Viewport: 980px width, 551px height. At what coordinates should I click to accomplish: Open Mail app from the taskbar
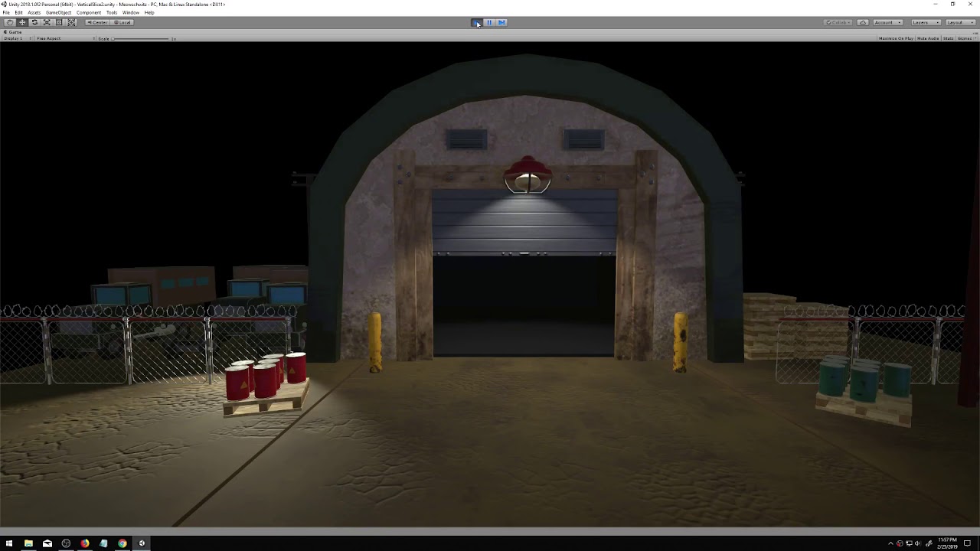47,543
